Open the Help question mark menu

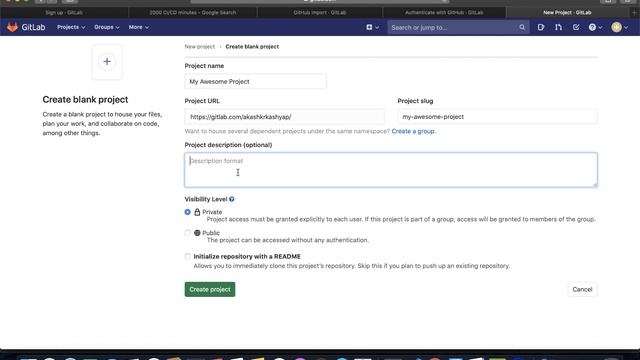pos(595,27)
